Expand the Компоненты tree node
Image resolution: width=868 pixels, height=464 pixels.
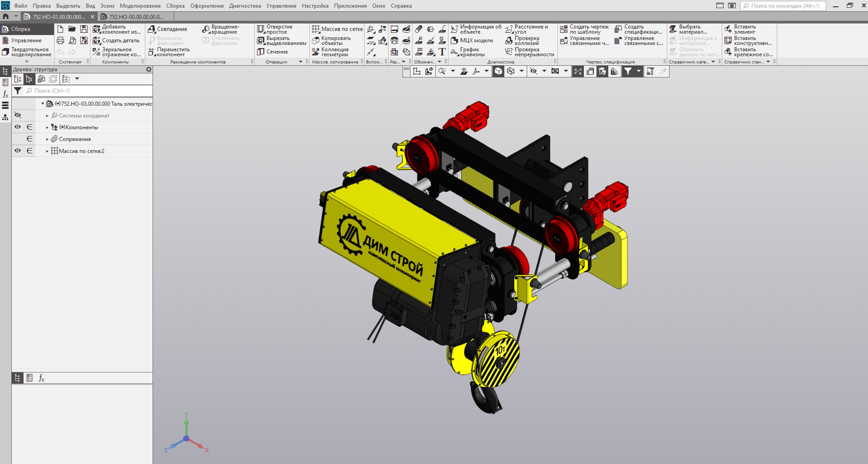tap(47, 127)
